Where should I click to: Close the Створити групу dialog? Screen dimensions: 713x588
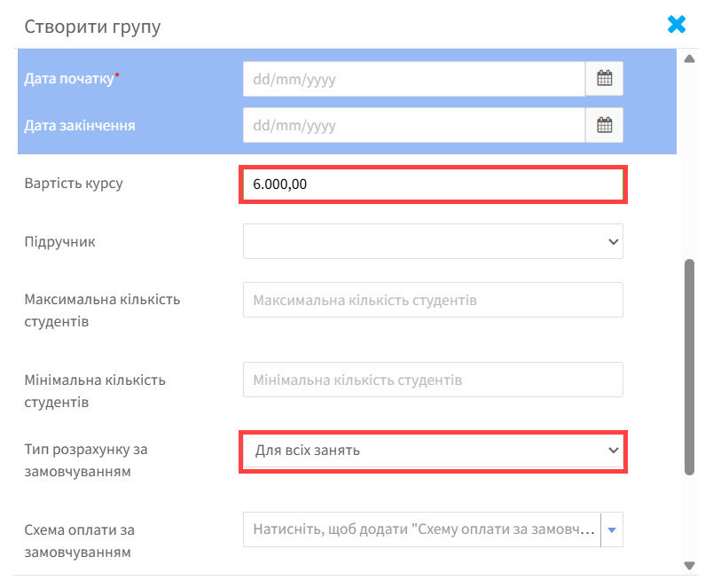click(x=676, y=25)
